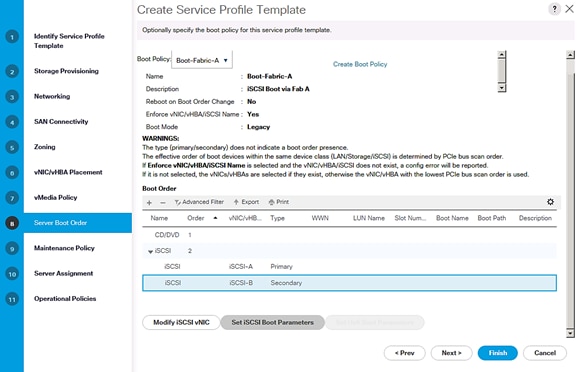The image size is (579, 372).
Task: Print the boot order table
Action: pos(279,202)
